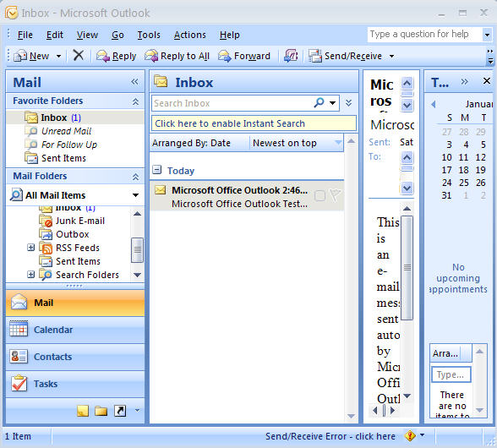Image resolution: width=497 pixels, height=448 pixels.
Task: Click Reply to All in the toolbar
Action: pyautogui.click(x=177, y=56)
